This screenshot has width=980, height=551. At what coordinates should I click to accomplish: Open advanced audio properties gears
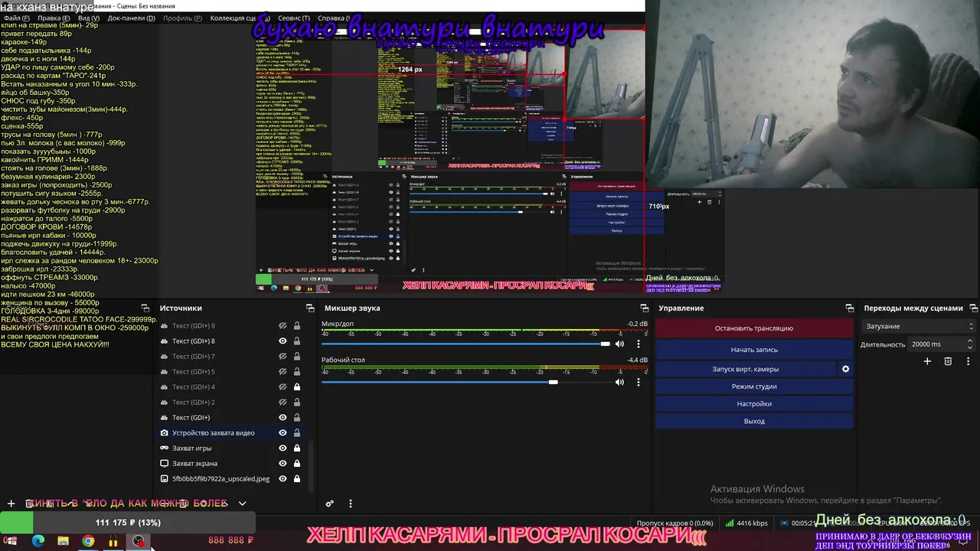point(330,504)
